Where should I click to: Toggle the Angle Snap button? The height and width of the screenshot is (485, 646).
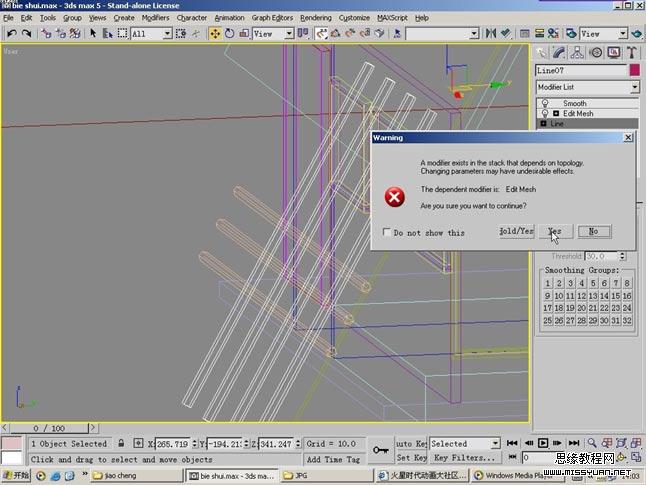pos(335,33)
